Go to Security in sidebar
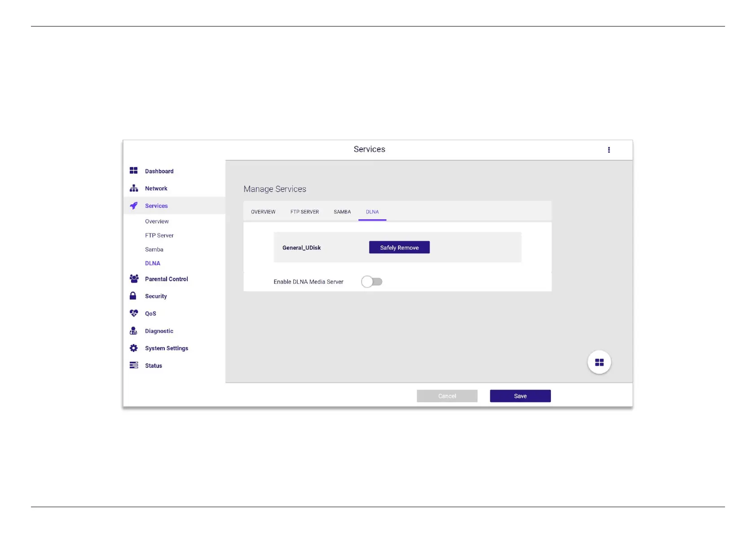756x535 pixels. tap(156, 296)
